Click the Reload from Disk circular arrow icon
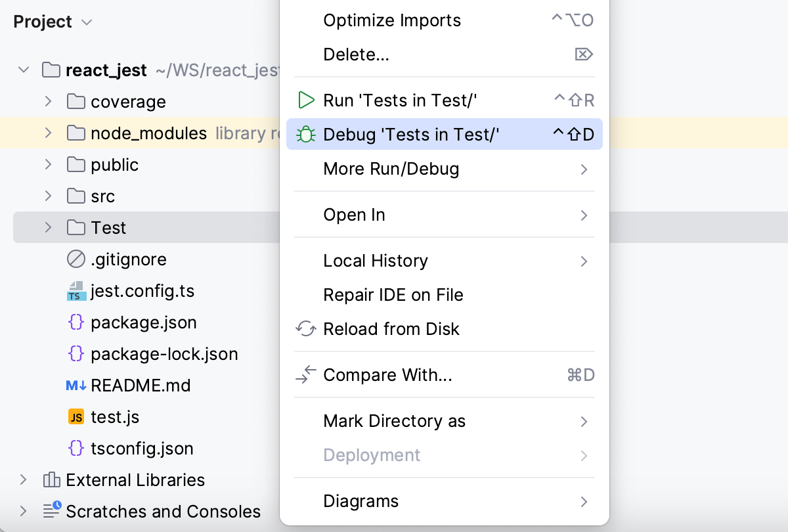Viewport: 788px width, 532px height. (x=305, y=329)
